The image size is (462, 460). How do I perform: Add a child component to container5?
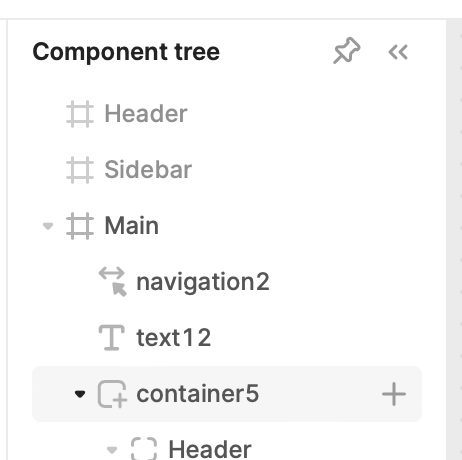point(394,394)
